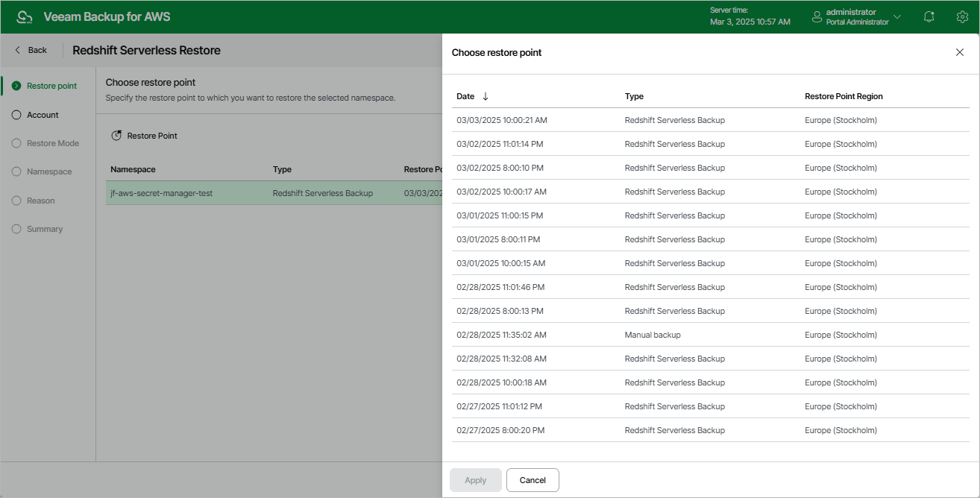Screen dimensions: 980x498
Task: Select the Restore point wizard step
Action: pos(51,86)
